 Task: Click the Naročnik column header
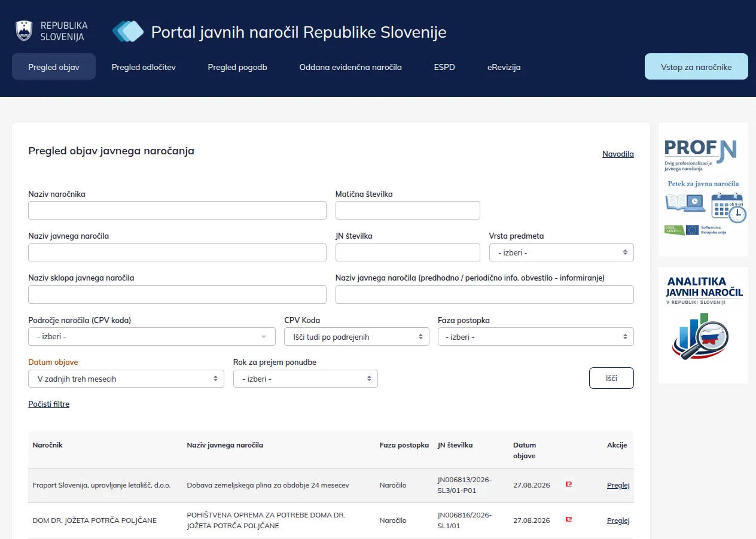click(x=48, y=445)
